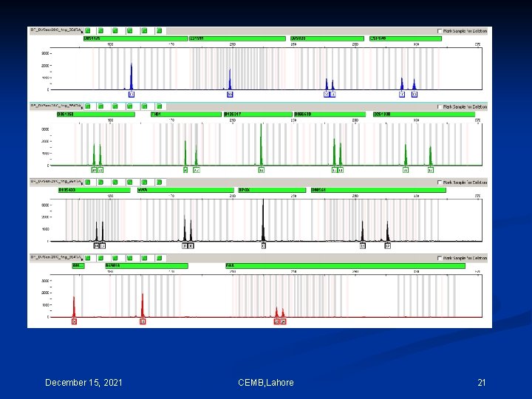Click second green quality flag in black-trace panel
This screenshot has width=532, height=399.
100,183
